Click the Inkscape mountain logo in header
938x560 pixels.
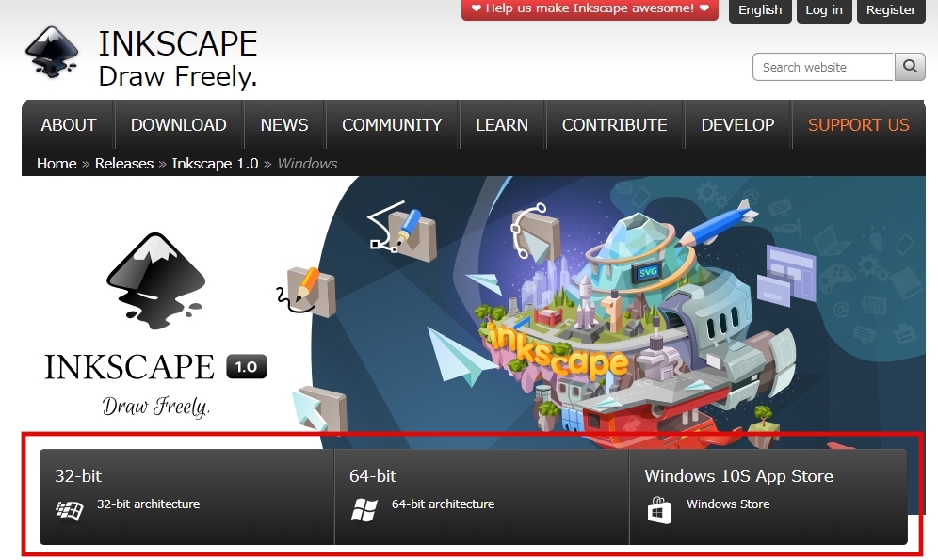click(x=52, y=52)
